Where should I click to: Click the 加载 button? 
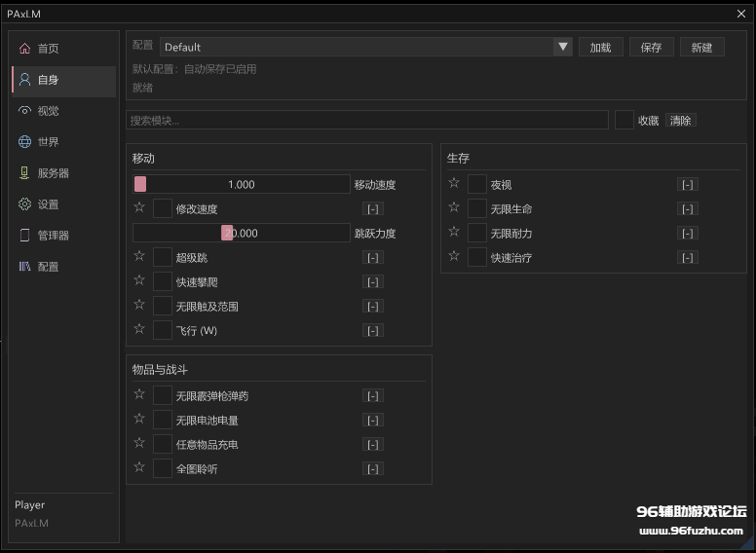click(x=601, y=47)
